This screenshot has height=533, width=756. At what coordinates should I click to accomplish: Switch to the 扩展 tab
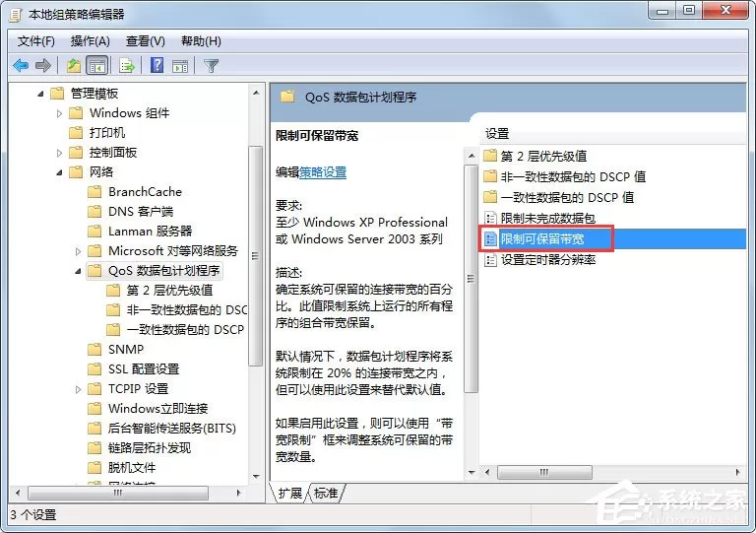(x=290, y=493)
